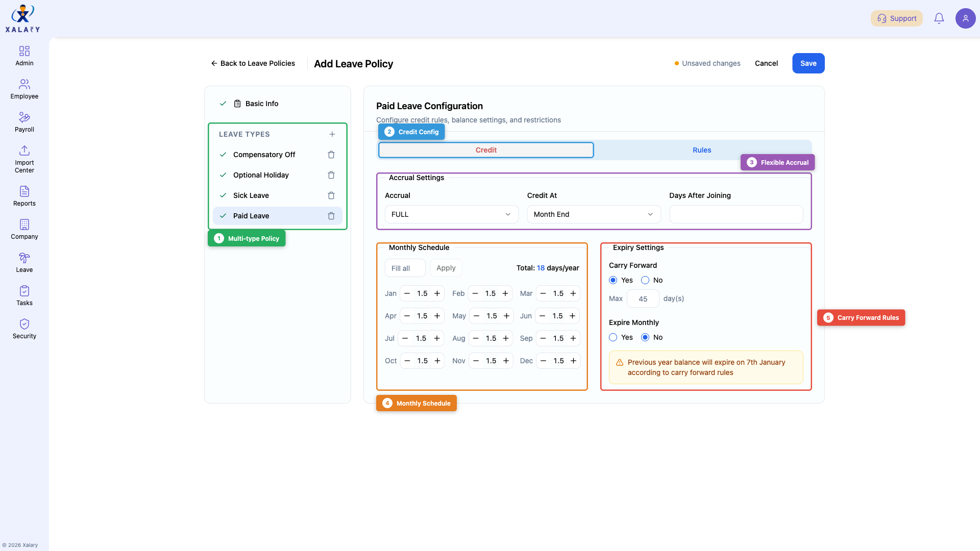Screen dimensions: 980x551
Task: Open the Accrual dropdown showing FULL
Action: (x=451, y=214)
